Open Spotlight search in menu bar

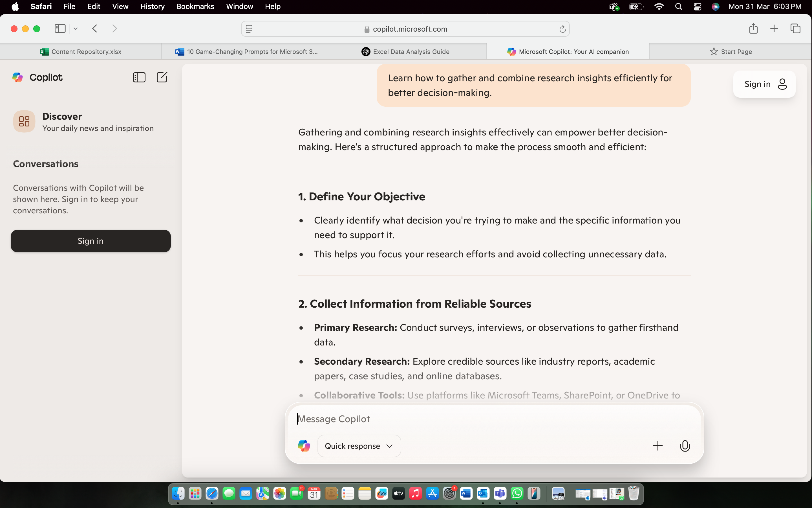pos(678,7)
